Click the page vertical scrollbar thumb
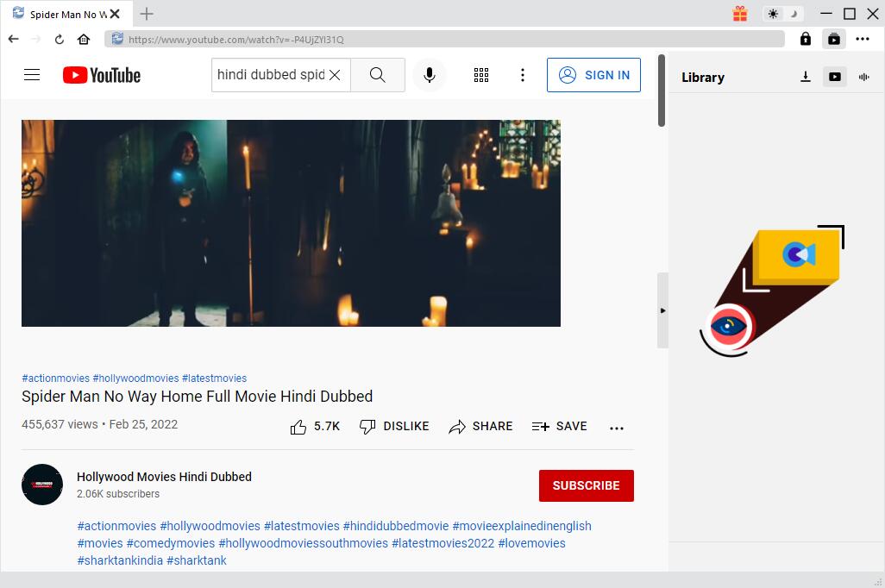This screenshot has height=588, width=885. (662, 91)
